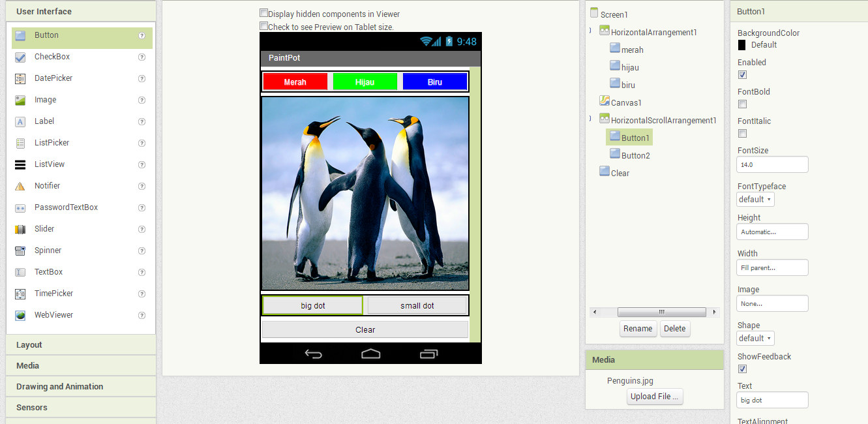The height and width of the screenshot is (424, 868).
Task: Rename the selected Button1 component
Action: tap(638, 329)
